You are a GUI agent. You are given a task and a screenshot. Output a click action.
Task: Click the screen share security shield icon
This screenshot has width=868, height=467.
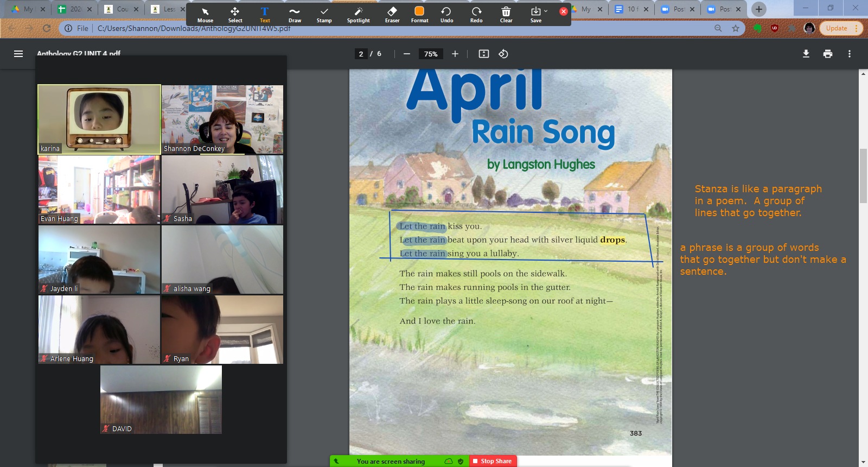point(461,462)
